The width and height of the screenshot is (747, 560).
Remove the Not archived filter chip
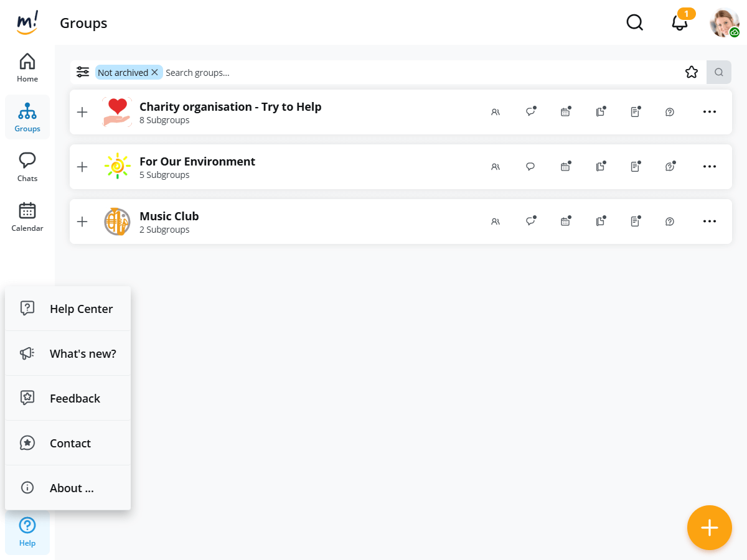point(155,73)
